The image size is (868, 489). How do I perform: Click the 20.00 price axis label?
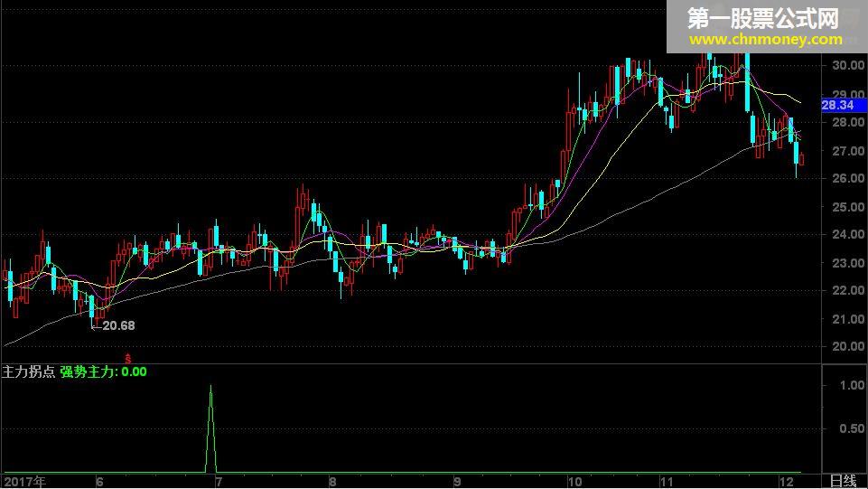pyautogui.click(x=848, y=346)
